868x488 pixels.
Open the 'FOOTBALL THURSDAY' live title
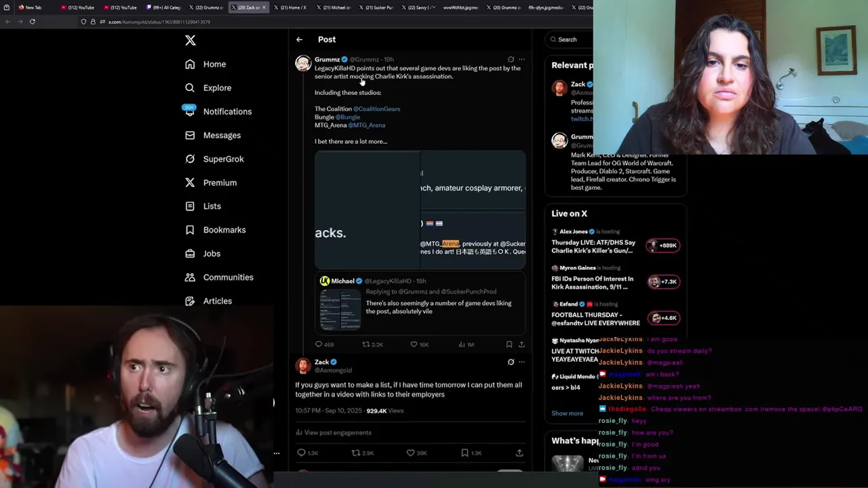[x=595, y=319]
